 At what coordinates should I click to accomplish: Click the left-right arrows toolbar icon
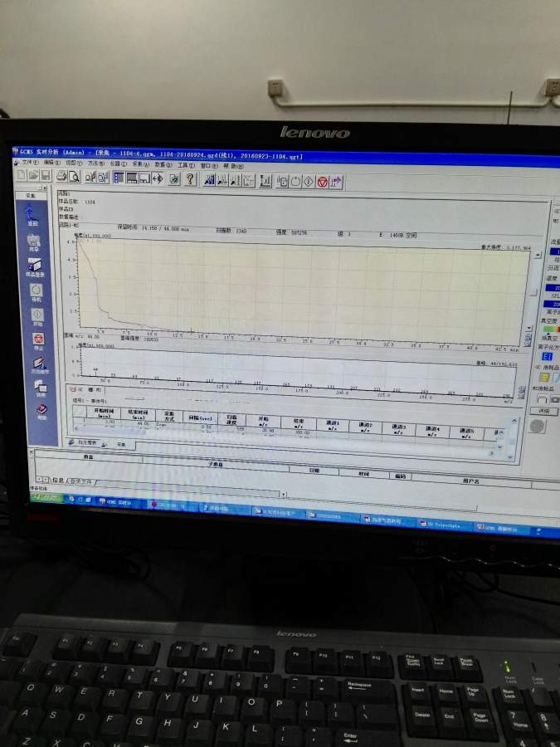[158, 178]
